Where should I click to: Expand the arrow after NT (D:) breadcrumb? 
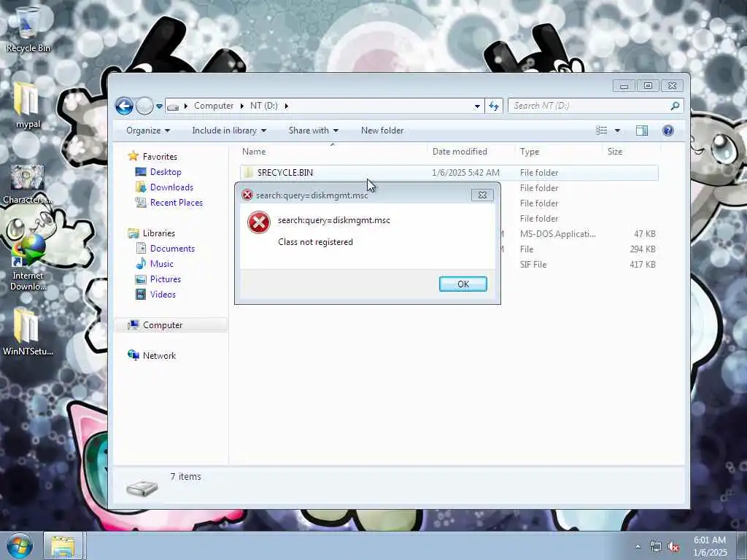tap(286, 106)
